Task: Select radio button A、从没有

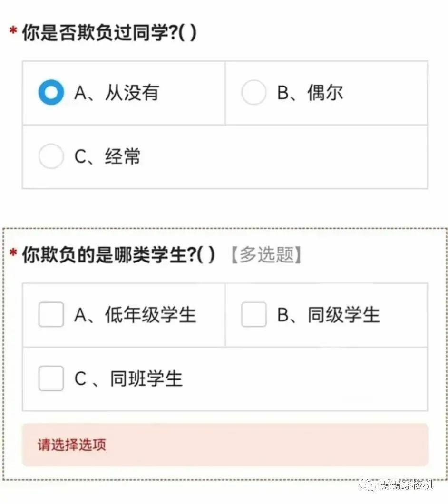Action: click(50, 92)
